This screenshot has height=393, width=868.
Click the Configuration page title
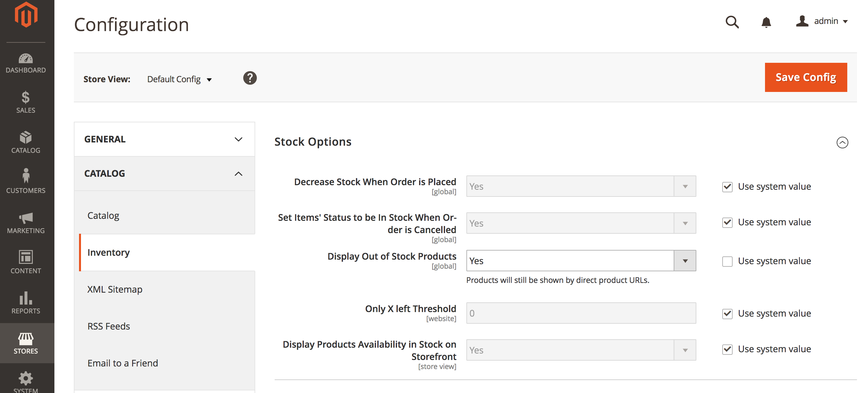[131, 25]
